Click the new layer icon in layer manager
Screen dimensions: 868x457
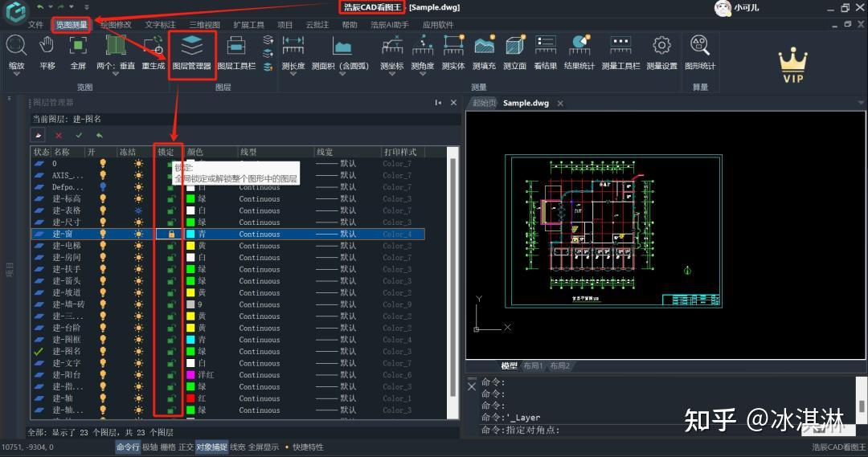click(x=38, y=135)
